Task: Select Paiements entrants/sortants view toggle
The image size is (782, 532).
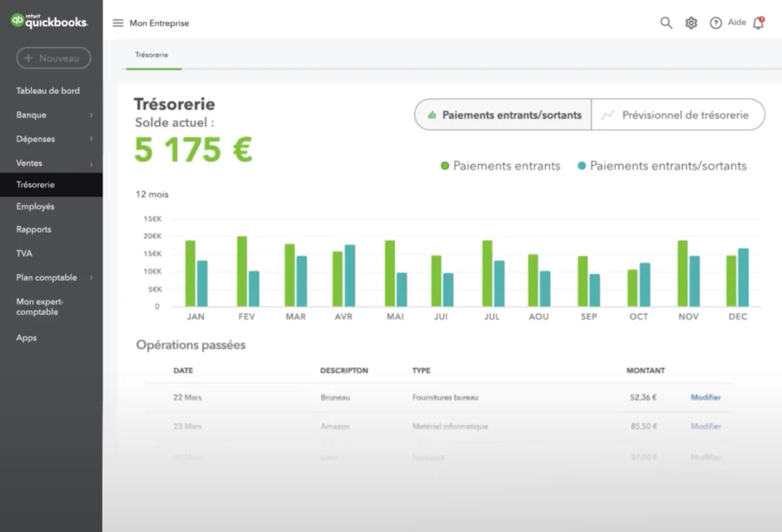Action: pos(503,115)
